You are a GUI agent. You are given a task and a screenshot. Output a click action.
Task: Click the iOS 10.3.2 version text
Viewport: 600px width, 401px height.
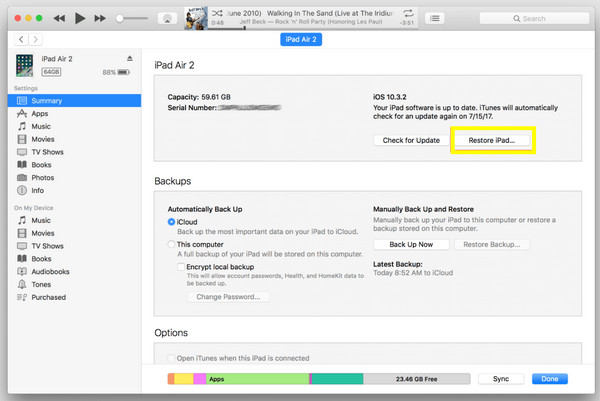(390, 97)
